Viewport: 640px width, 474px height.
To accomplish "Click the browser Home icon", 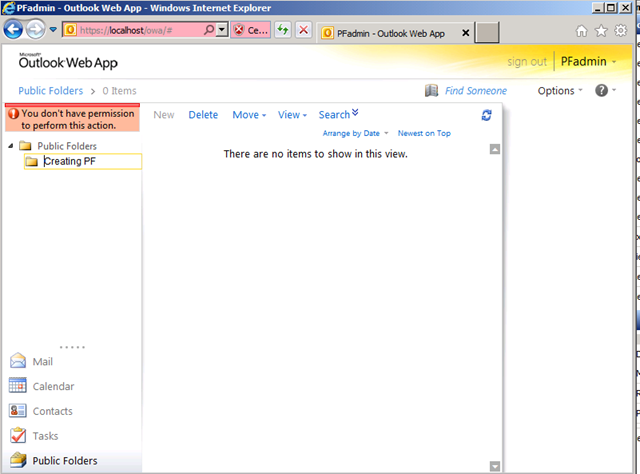I will (x=581, y=31).
